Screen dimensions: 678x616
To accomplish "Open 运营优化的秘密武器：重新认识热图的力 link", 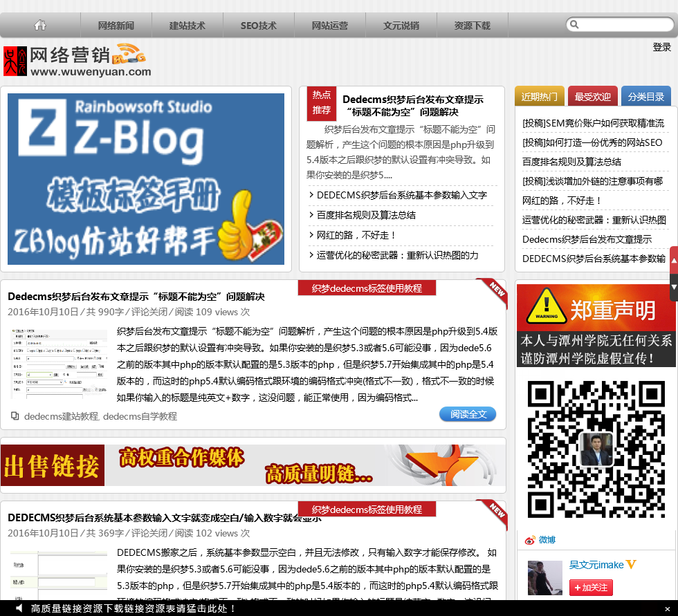I will (397, 255).
